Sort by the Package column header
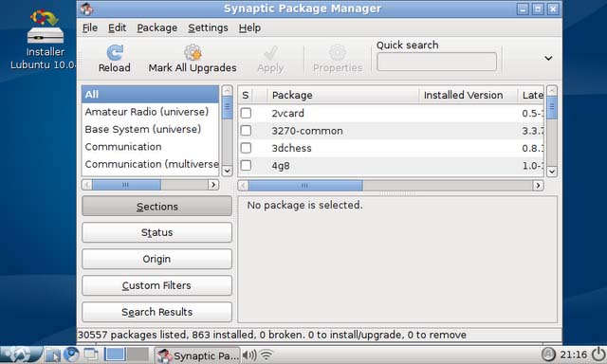 tap(342, 95)
